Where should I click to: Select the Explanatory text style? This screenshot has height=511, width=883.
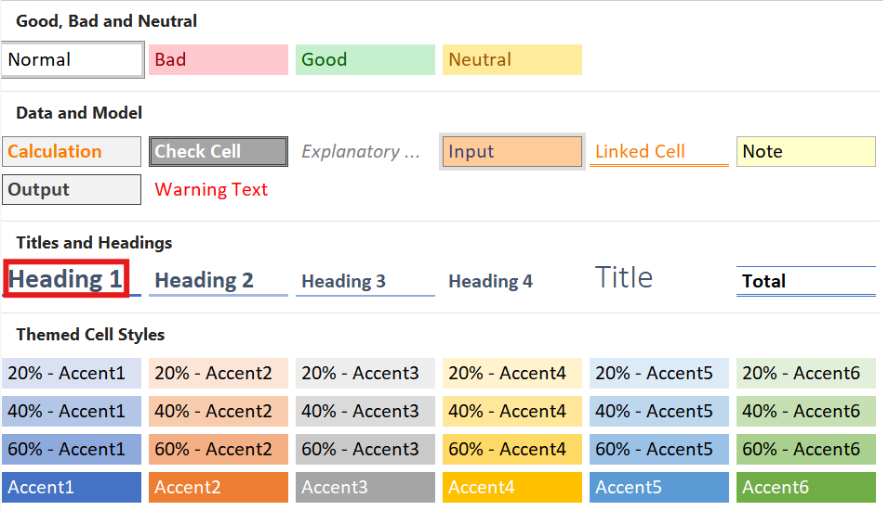tap(365, 152)
